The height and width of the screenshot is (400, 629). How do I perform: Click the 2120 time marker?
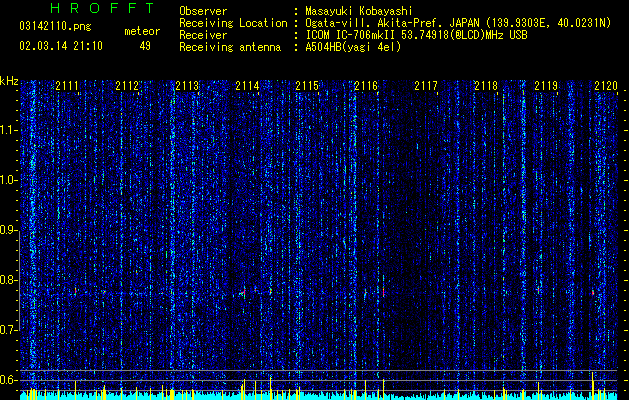pos(606,85)
